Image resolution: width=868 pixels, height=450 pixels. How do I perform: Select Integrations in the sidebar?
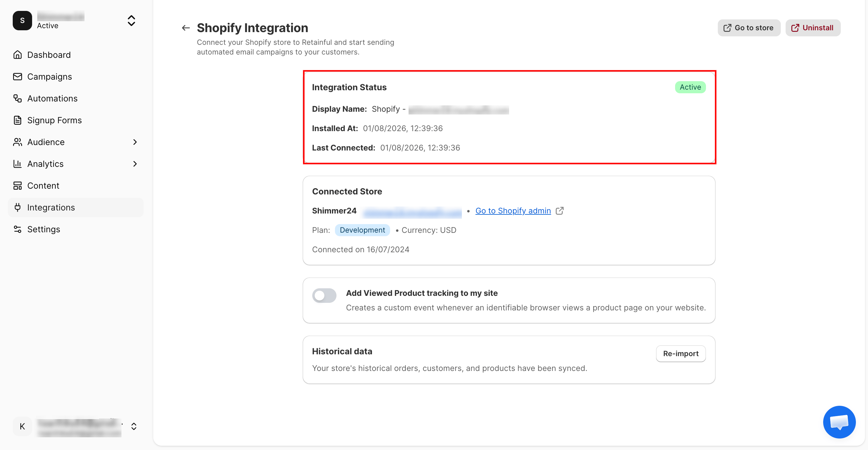point(75,207)
